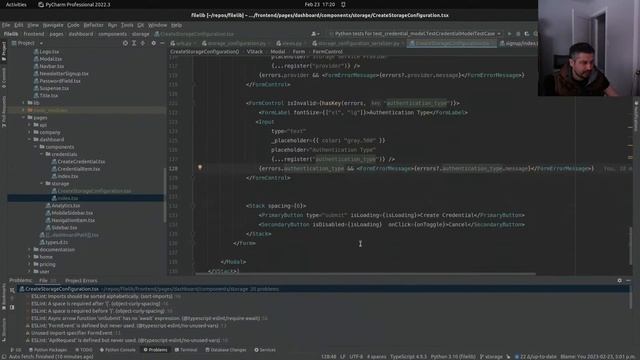Click the Project tree vertical scrollbar

(x=165, y=194)
